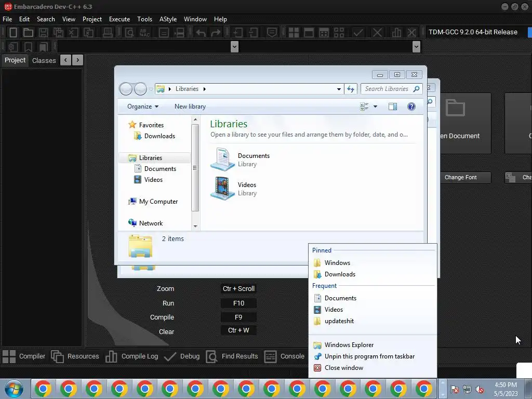Click the tab scroll right arrow button
This screenshot has width=532, height=399.
pyautogui.click(x=78, y=60)
